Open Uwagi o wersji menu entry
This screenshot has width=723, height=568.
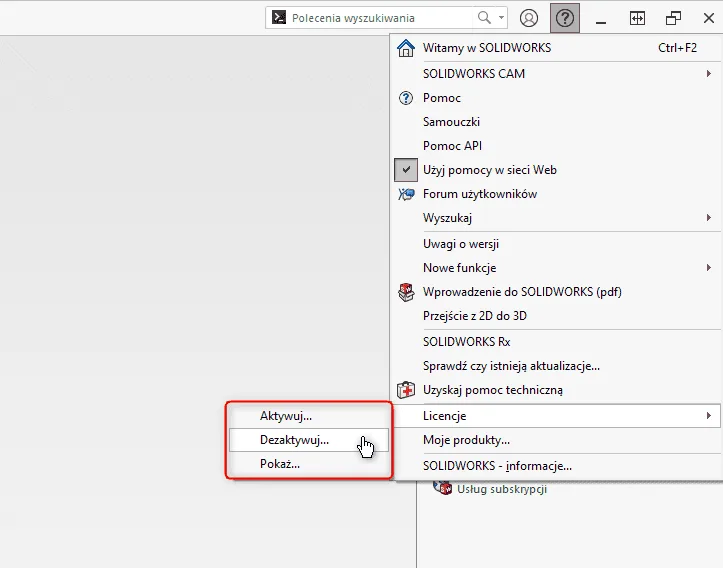pos(461,244)
